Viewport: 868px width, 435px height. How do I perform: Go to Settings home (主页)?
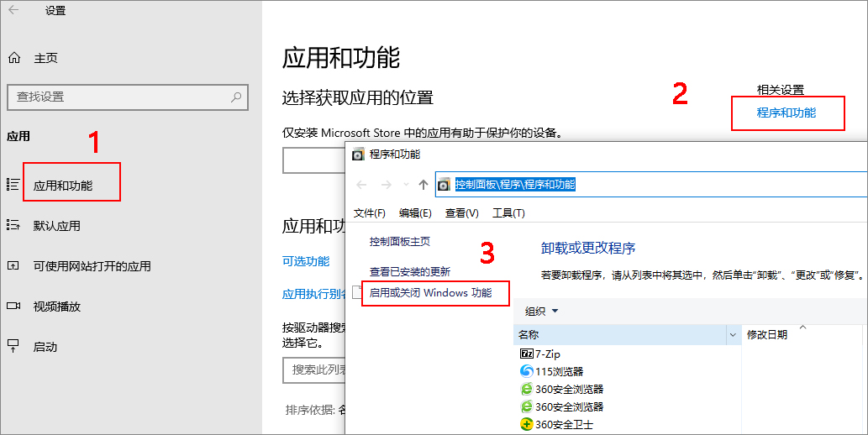(x=45, y=59)
